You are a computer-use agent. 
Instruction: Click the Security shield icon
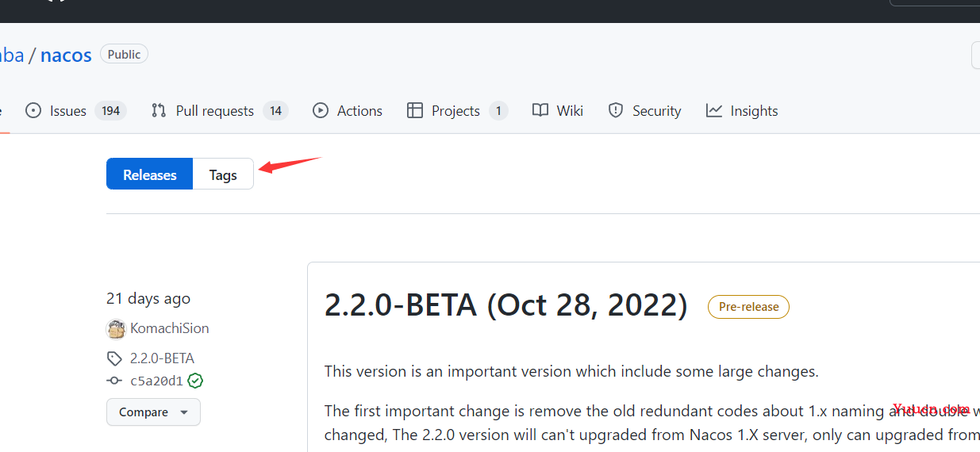[616, 111]
